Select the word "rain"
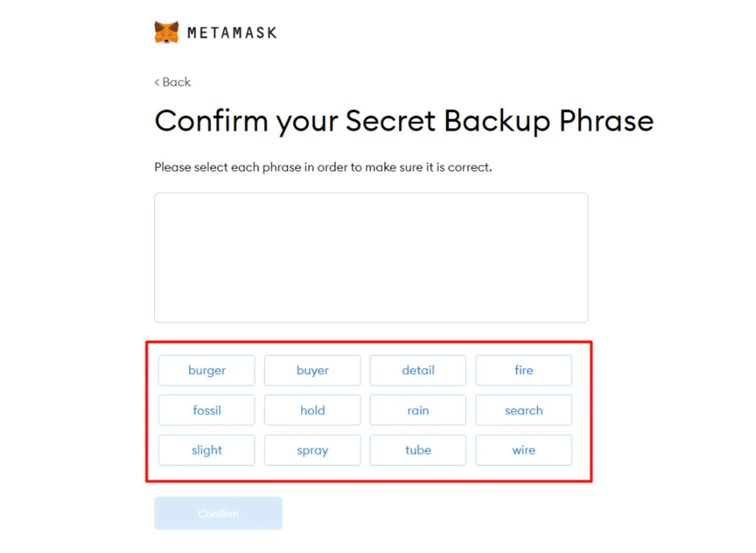The height and width of the screenshot is (553, 756). 418,410
